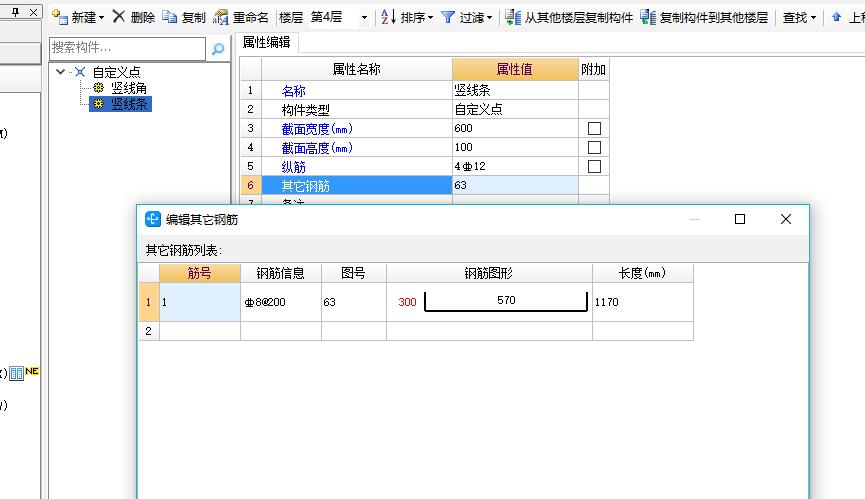Click the 570 dimension on rebar shape
The width and height of the screenshot is (865, 499).
[506, 300]
